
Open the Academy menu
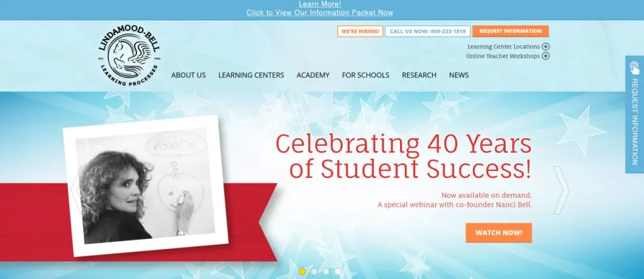tap(313, 75)
